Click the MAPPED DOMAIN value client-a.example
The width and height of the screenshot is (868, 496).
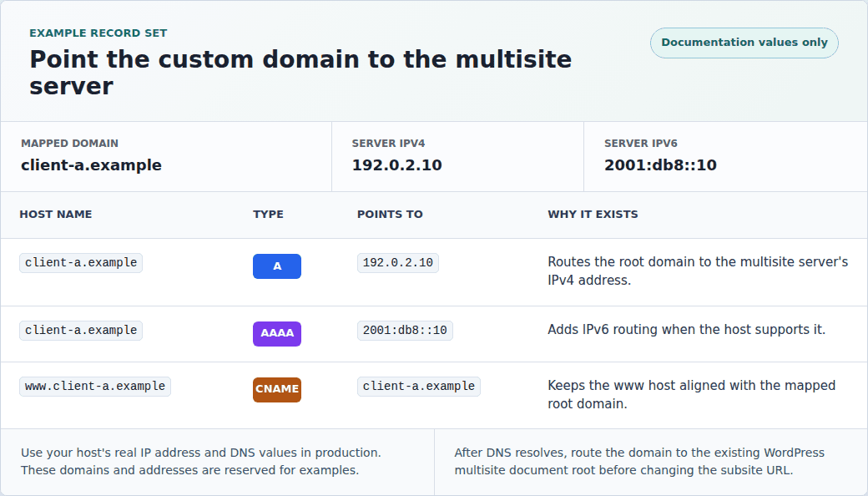tap(91, 165)
